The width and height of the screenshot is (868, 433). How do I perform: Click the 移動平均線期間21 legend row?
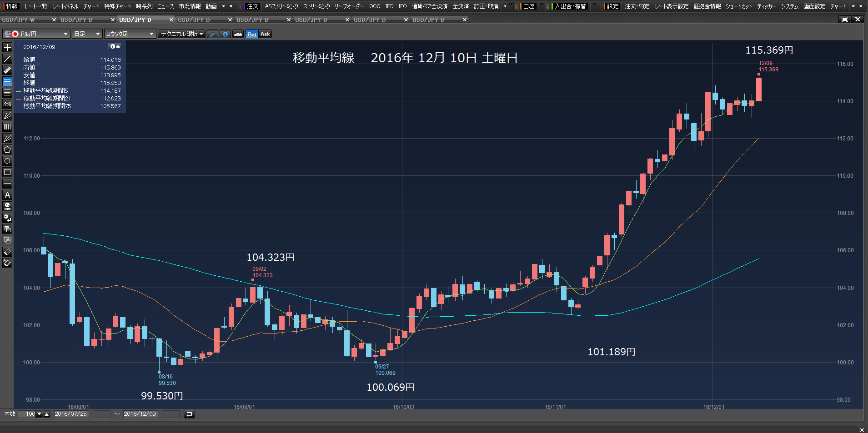click(x=69, y=98)
